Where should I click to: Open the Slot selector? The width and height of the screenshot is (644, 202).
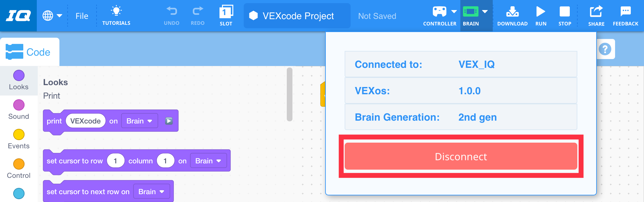[226, 14]
